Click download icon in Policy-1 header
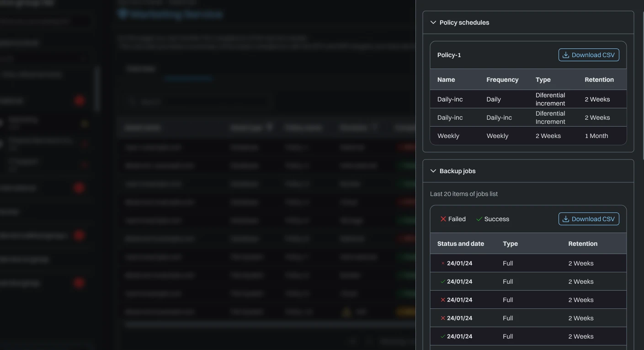 tap(565, 55)
